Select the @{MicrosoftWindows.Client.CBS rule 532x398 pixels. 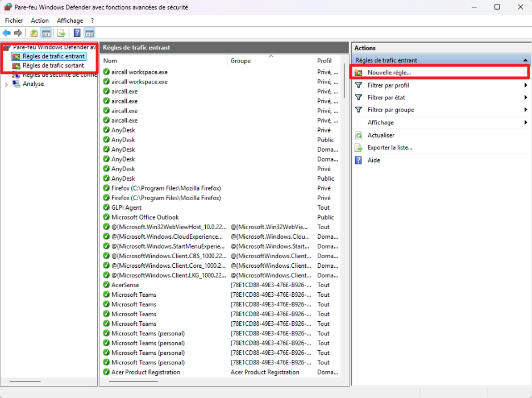tap(169, 255)
